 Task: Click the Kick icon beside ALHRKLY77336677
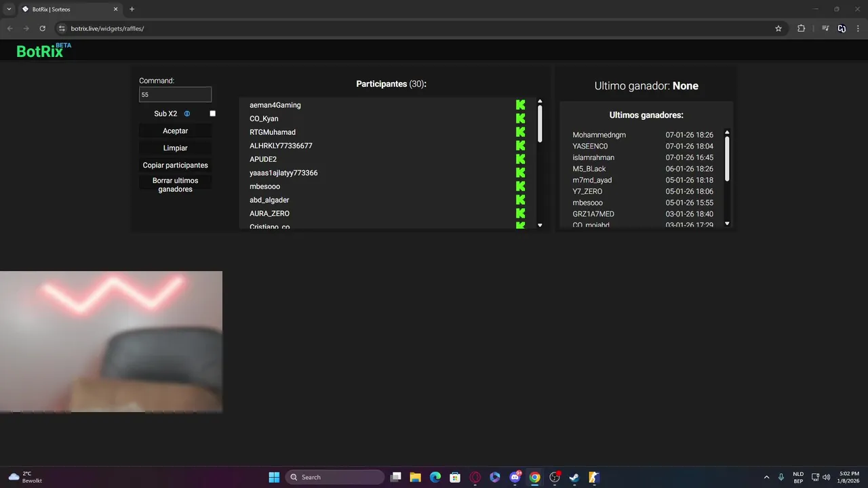pyautogui.click(x=521, y=146)
